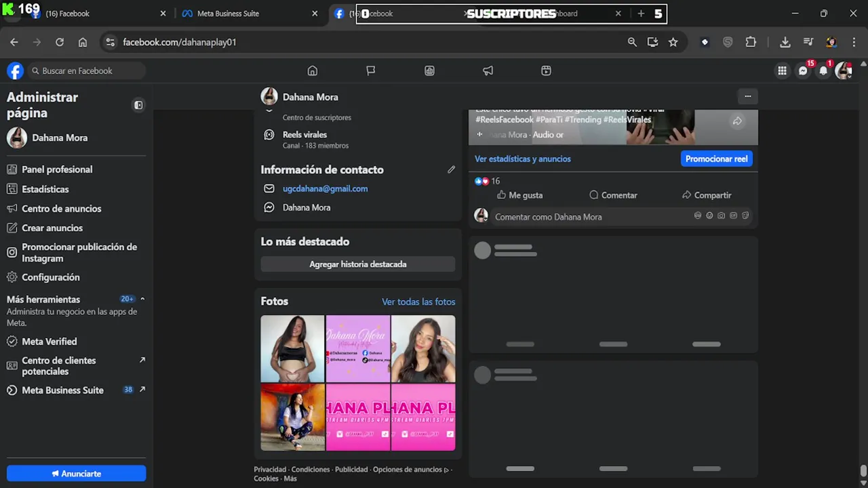The height and width of the screenshot is (488, 868).
Task: Open the photo of woman sitting by orange wall
Action: (293, 417)
